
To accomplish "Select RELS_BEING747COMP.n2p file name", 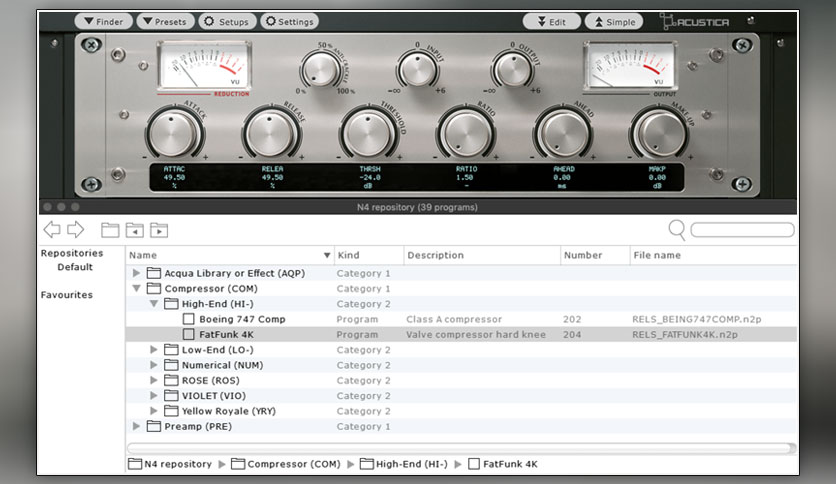I will 696,319.
